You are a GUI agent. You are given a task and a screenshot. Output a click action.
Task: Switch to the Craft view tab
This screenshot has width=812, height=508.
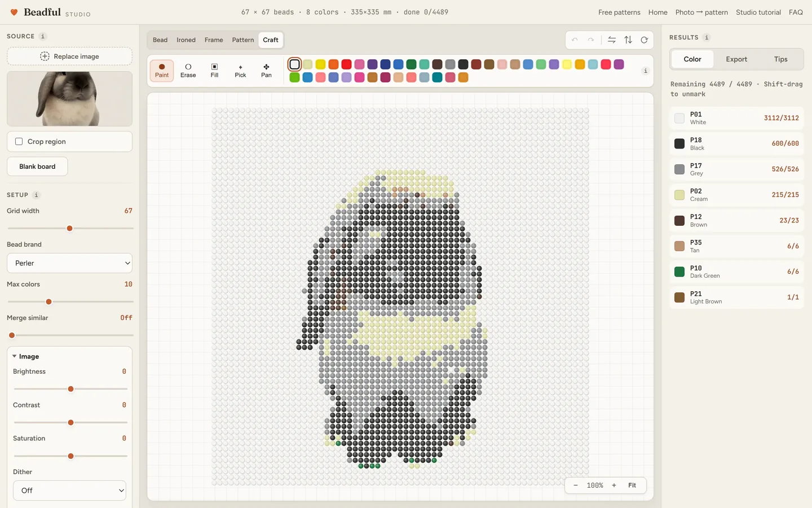click(271, 40)
